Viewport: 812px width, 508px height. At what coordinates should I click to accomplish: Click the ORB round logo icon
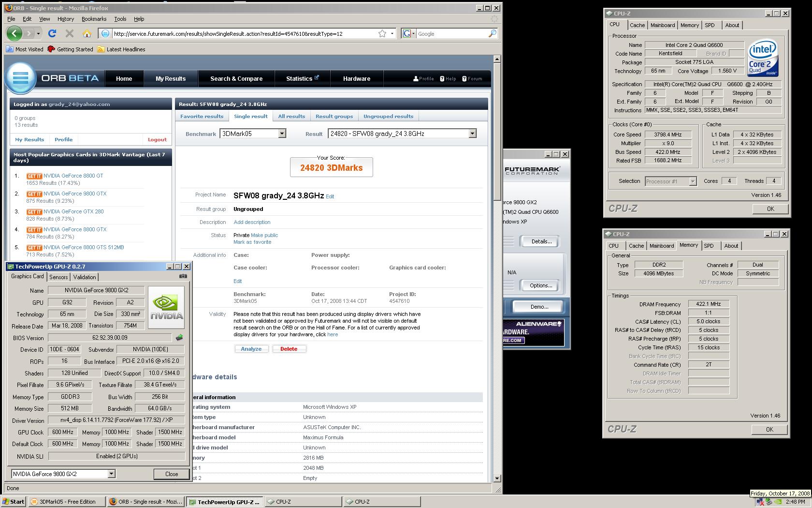tap(21, 77)
